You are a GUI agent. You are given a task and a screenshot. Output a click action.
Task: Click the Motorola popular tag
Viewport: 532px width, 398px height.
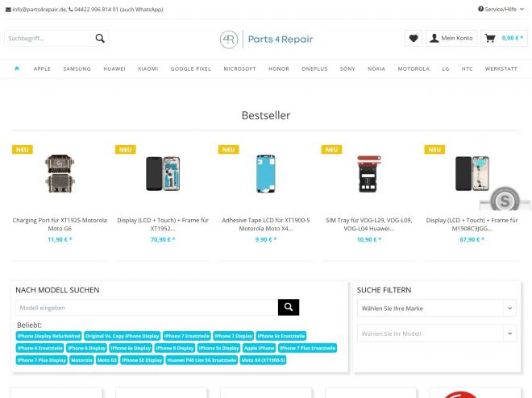coord(81,360)
